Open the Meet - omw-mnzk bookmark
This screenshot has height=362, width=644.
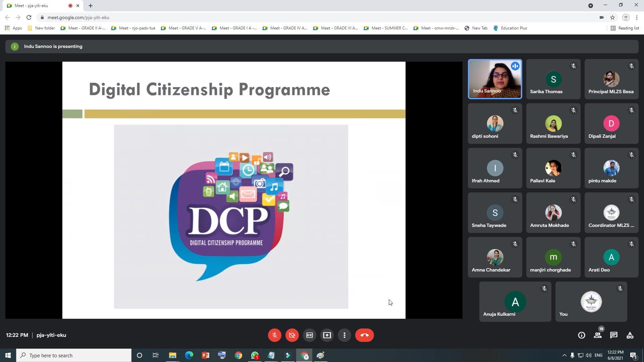[x=436, y=28]
